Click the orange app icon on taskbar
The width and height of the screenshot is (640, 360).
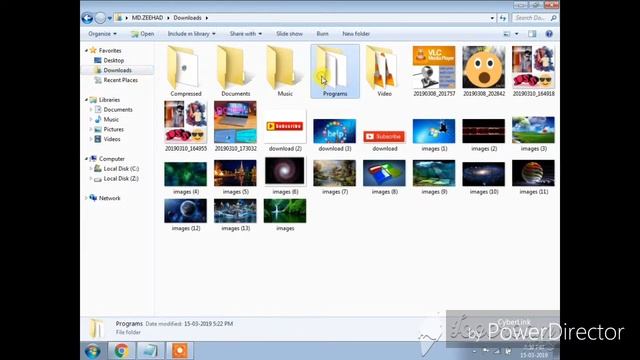[180, 351]
